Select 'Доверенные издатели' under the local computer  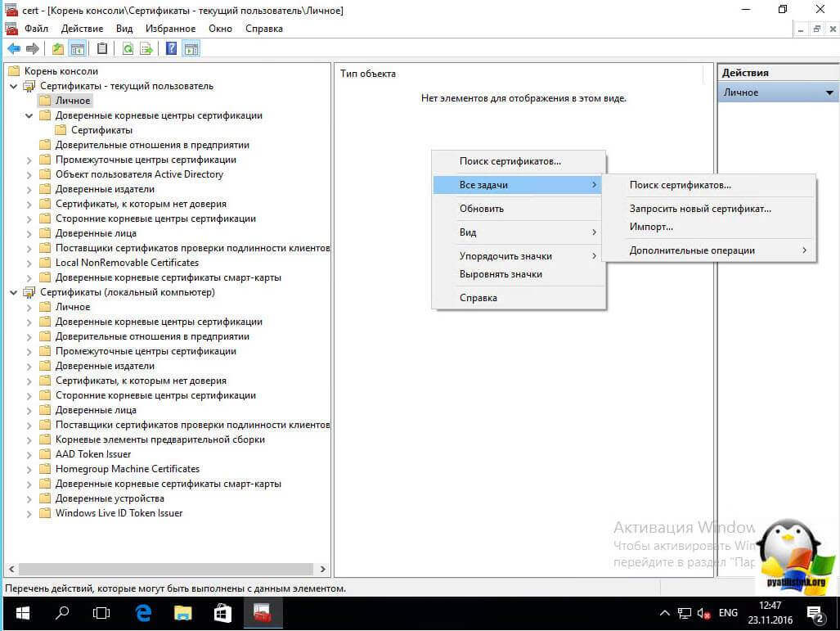tap(105, 366)
